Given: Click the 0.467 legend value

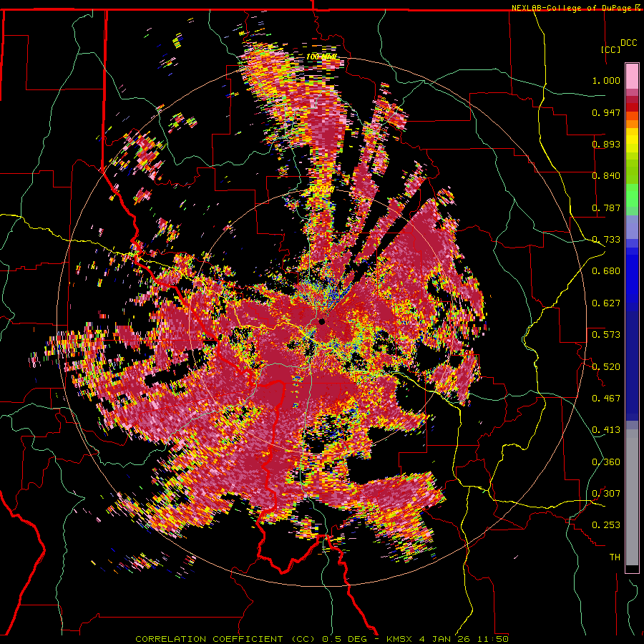Looking at the screenshot, I should pyautogui.click(x=606, y=398).
